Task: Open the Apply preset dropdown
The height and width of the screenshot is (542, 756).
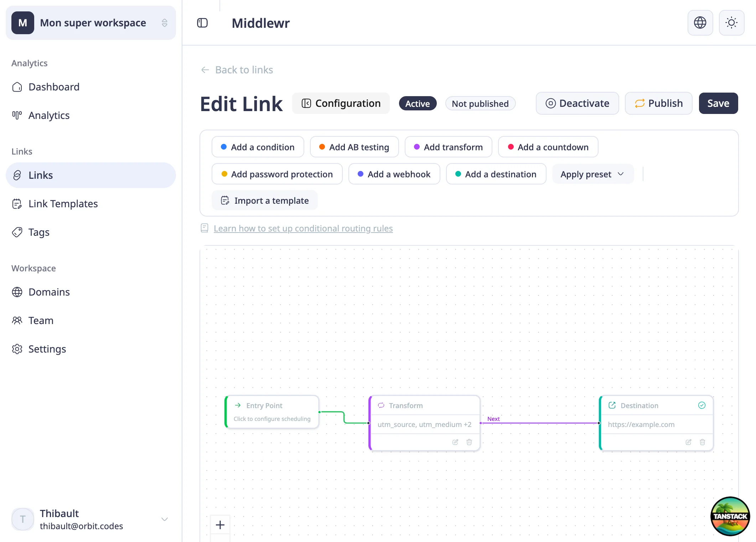Action: [x=592, y=174]
